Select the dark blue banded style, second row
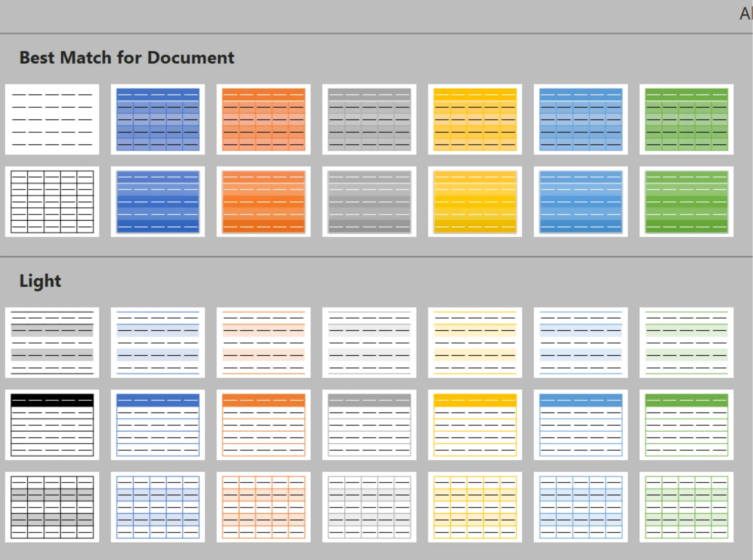The image size is (753, 560). pyautogui.click(x=158, y=202)
